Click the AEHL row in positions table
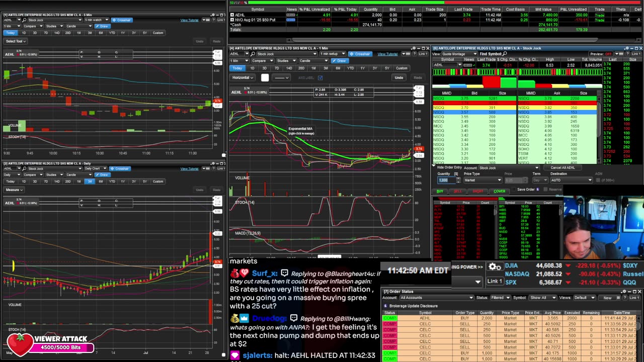This screenshot has width=644, height=362. tap(436, 15)
